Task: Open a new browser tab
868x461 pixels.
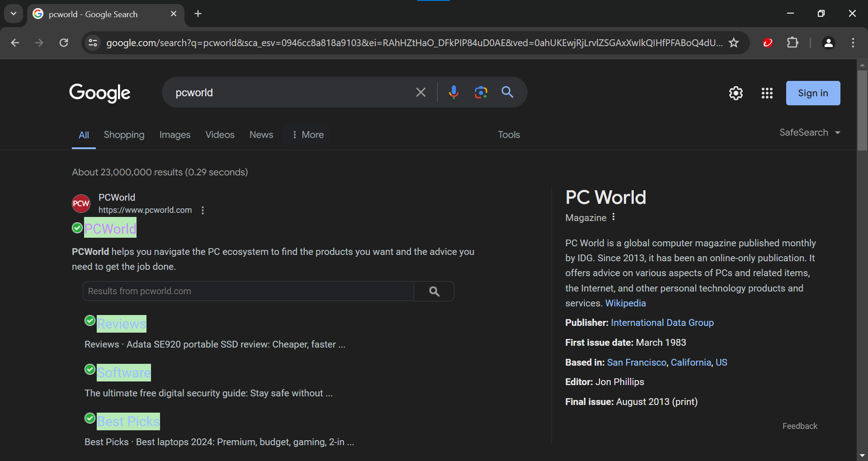Action: tap(198, 14)
